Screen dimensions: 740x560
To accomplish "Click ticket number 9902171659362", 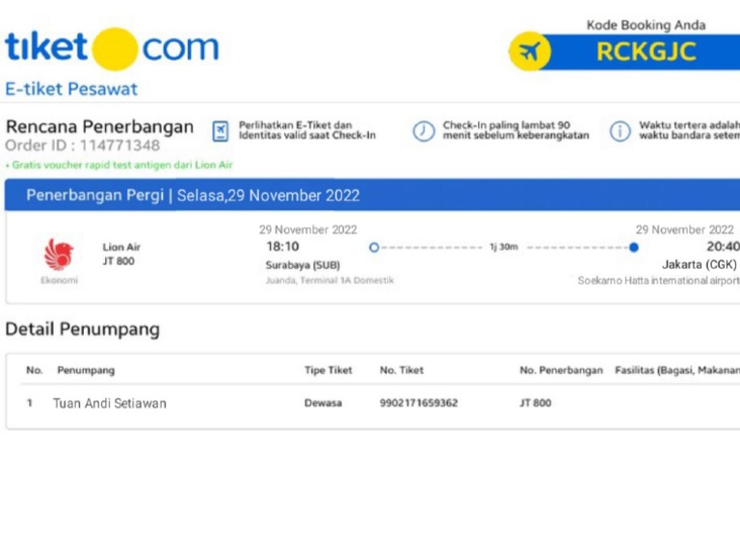I will pos(419,403).
